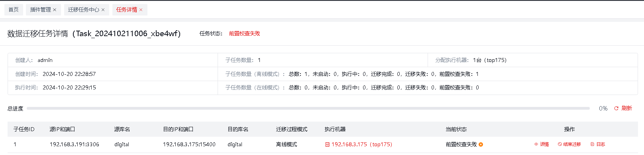The image size is (644, 155).
Task: Click the 目的IP和端口 column header
Action: [x=178, y=129]
